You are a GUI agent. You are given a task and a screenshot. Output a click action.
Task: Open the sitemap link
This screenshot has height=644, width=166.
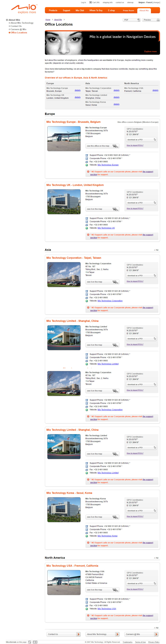click(130, 2)
